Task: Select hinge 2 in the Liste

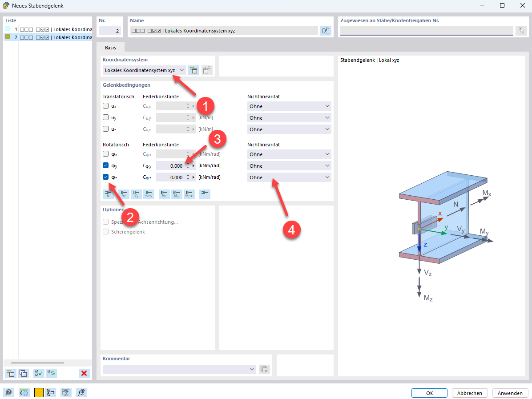Action: 48,37
